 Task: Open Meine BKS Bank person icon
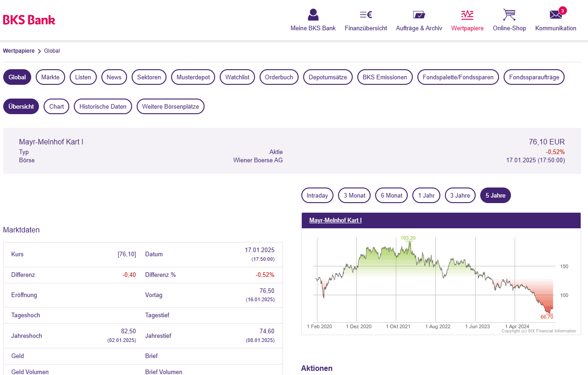tap(313, 15)
